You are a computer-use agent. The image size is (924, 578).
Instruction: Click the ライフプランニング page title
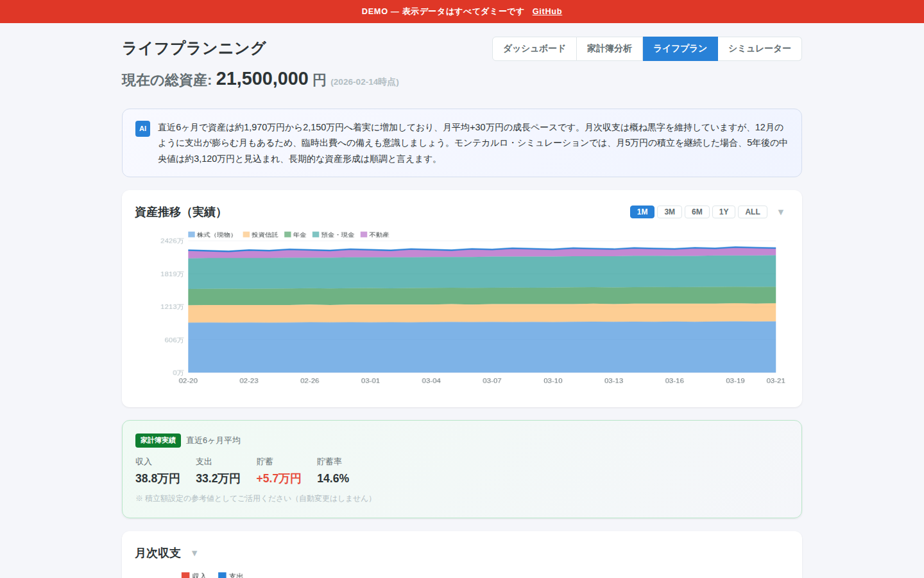(x=194, y=49)
